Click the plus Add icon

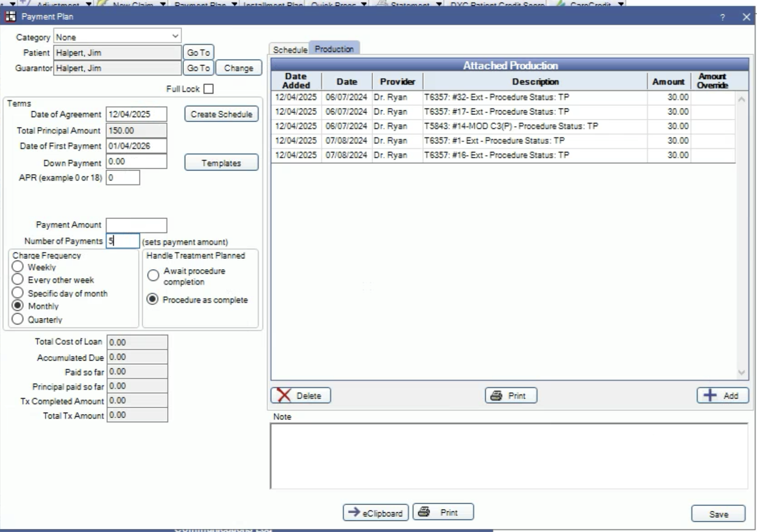tap(710, 395)
